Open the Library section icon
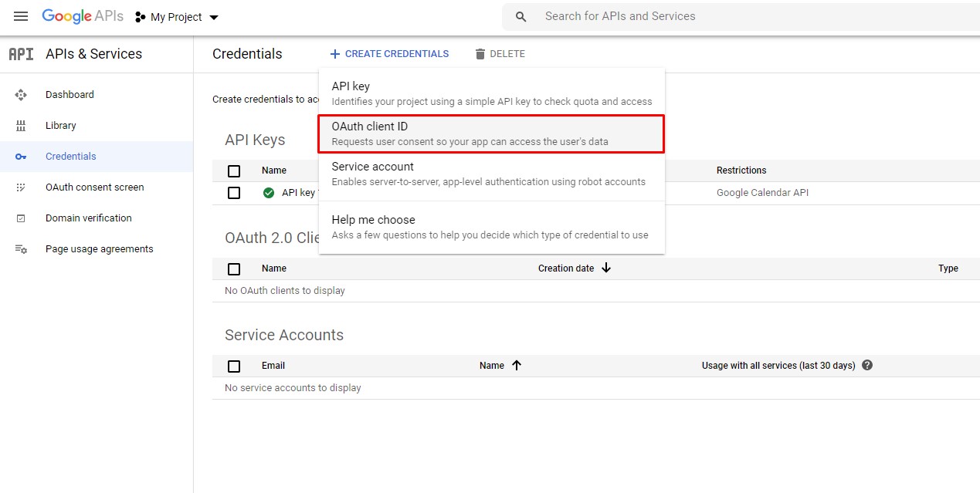The width and height of the screenshot is (980, 493). 21,125
